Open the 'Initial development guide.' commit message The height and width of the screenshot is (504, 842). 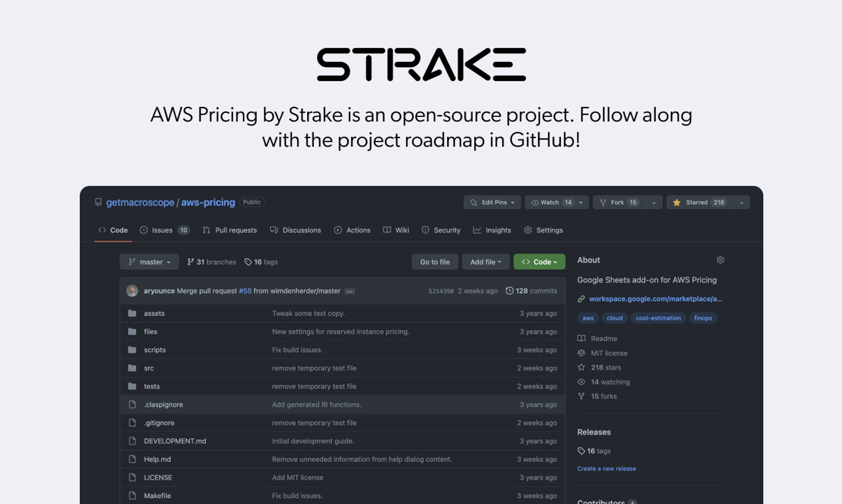pyautogui.click(x=313, y=441)
